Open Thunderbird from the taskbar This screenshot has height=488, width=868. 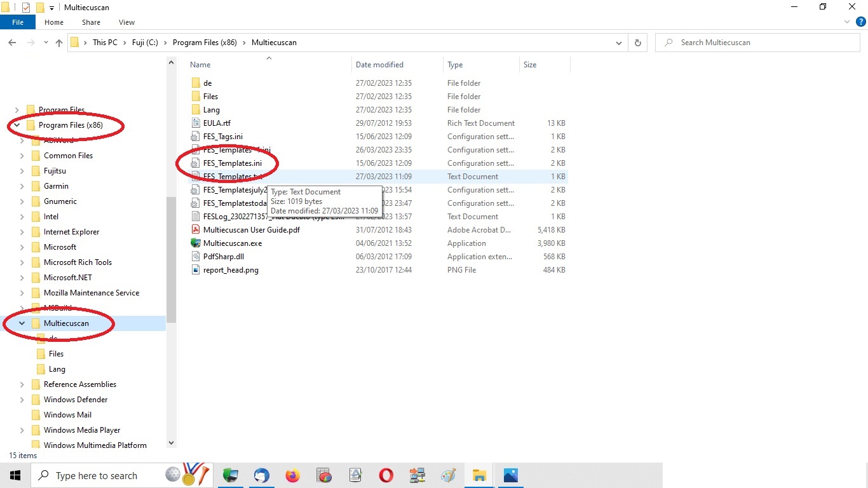261,475
